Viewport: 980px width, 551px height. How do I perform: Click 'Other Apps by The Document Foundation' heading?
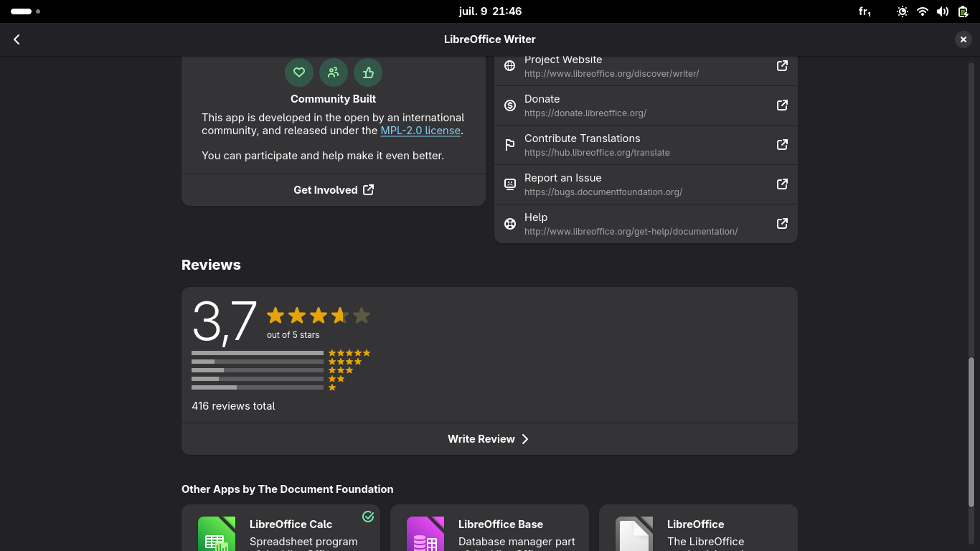pyautogui.click(x=288, y=489)
